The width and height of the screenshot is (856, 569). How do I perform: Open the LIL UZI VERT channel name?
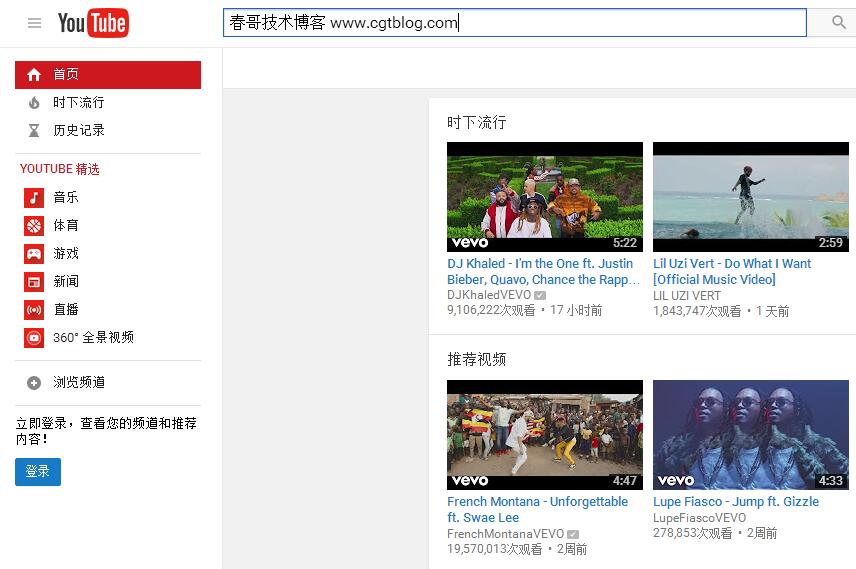687,296
